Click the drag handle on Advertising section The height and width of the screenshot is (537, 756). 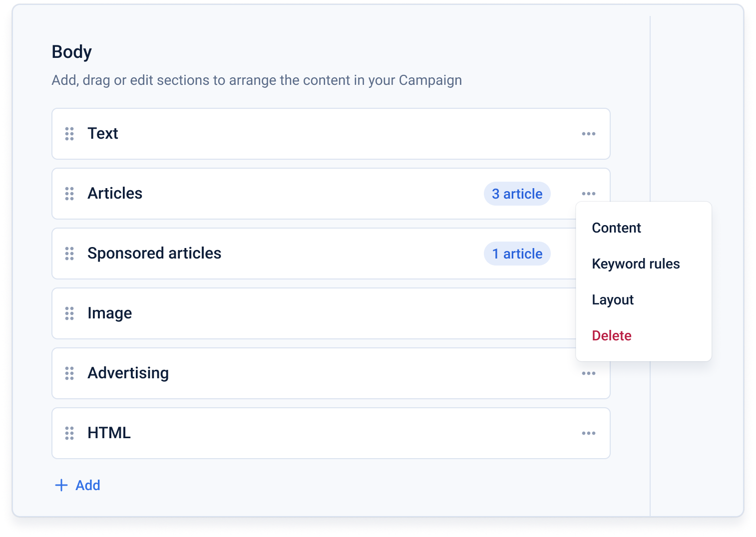click(x=69, y=373)
